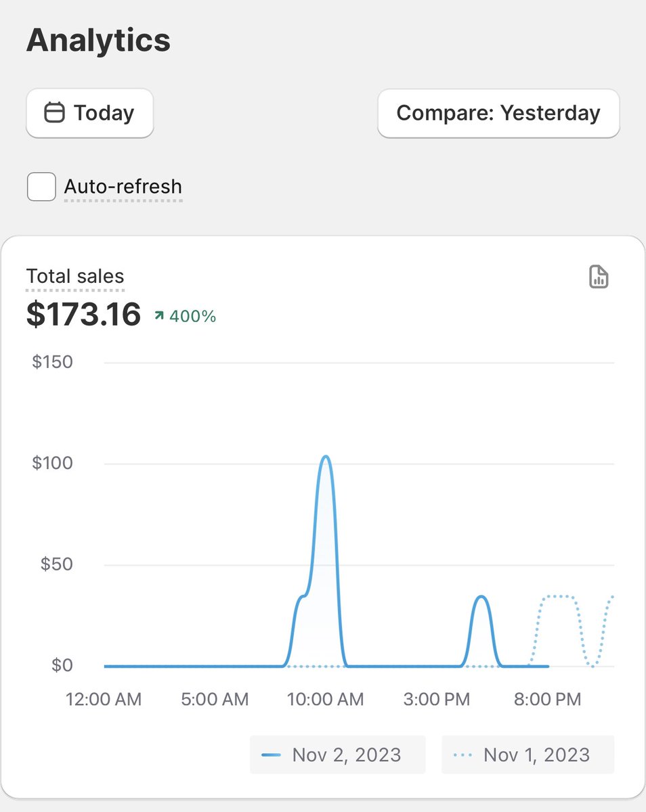This screenshot has height=812, width=646.
Task: Toggle the Nov 2, 2023 legend item
Action: (338, 754)
